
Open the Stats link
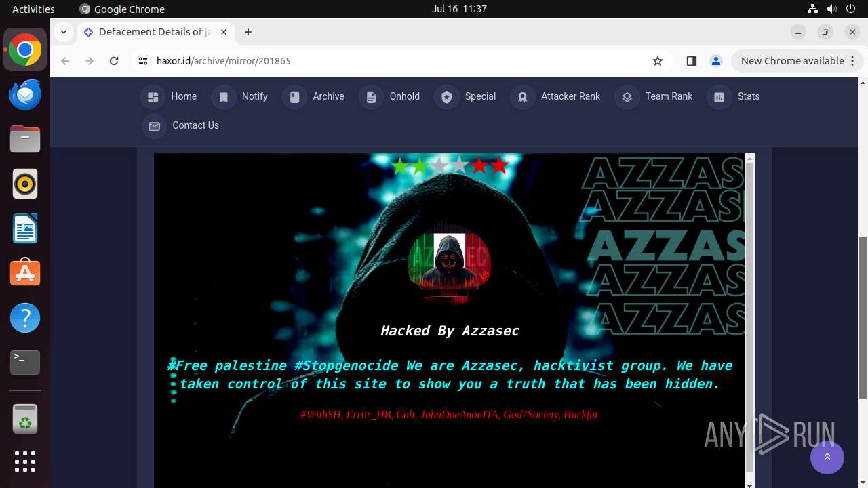pos(749,96)
